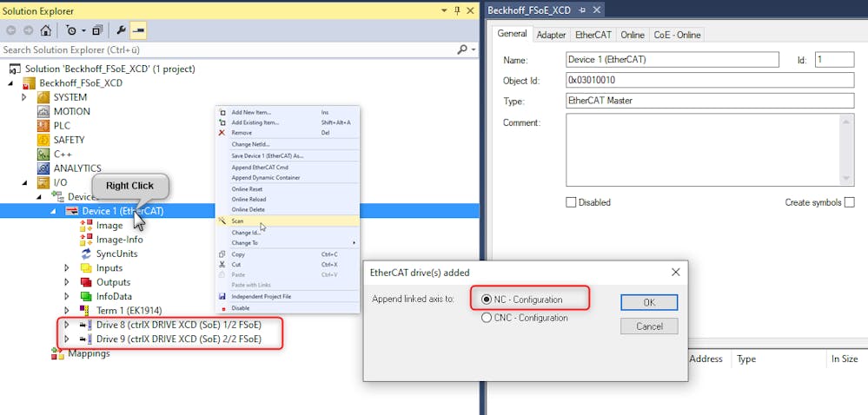The image size is (868, 415).
Task: Expand the Drive 8 ctrlX DRIVE node
Action: pyautogui.click(x=67, y=325)
